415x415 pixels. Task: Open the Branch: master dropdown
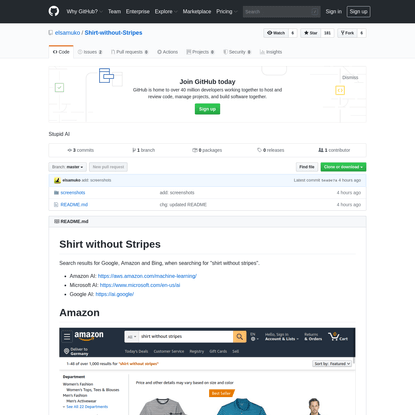coord(68,167)
